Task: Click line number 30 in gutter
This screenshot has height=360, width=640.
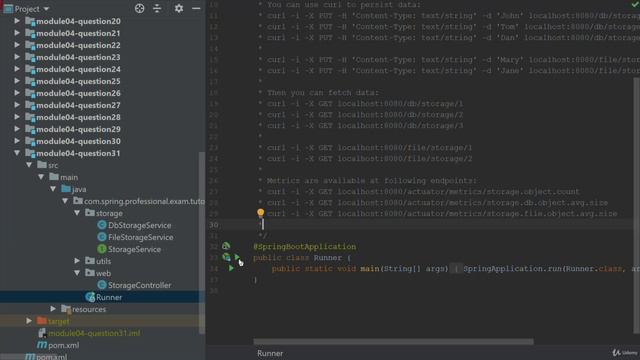Action: 213,224
